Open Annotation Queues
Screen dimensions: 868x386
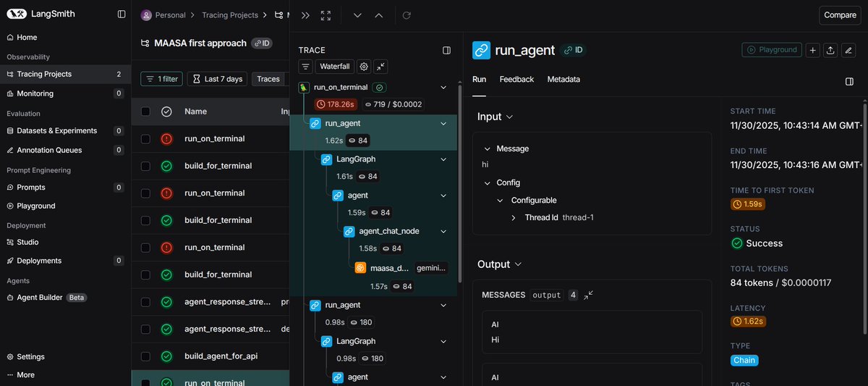click(49, 150)
